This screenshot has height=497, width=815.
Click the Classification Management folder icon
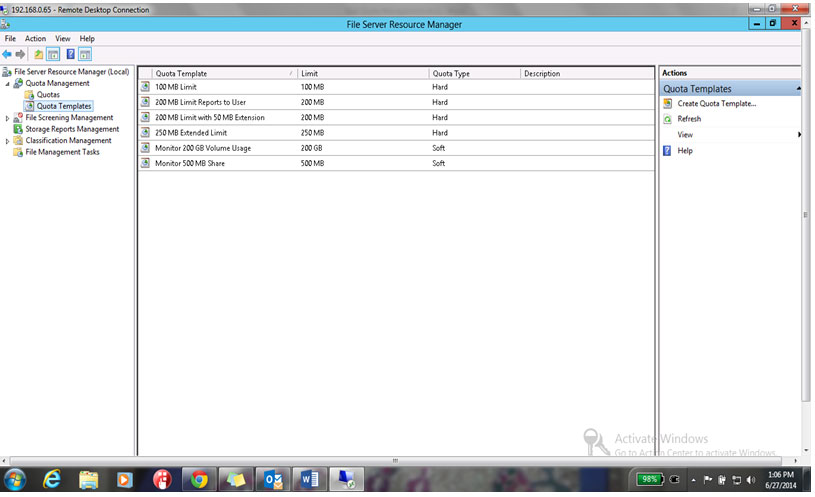(18, 140)
